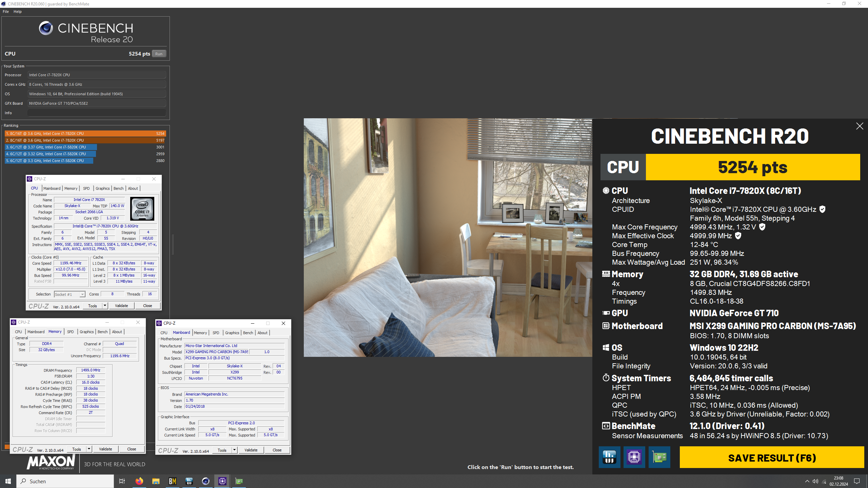The width and height of the screenshot is (868, 488).
Task: Click the Info input field in Cinebench
Action: [x=97, y=113]
